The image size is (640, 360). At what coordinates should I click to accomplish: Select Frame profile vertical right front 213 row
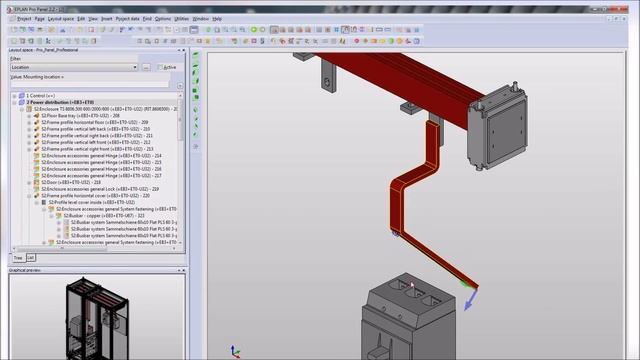coord(97,149)
